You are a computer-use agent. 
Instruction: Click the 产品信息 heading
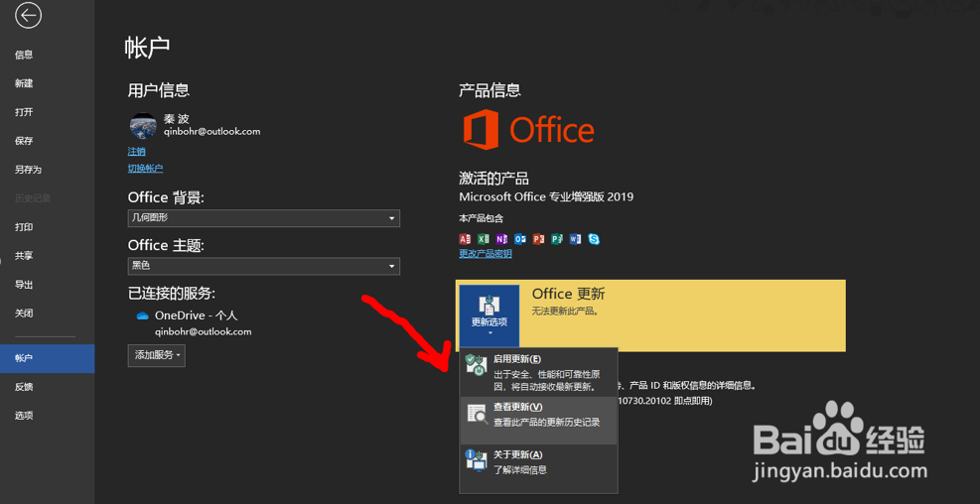tap(490, 90)
